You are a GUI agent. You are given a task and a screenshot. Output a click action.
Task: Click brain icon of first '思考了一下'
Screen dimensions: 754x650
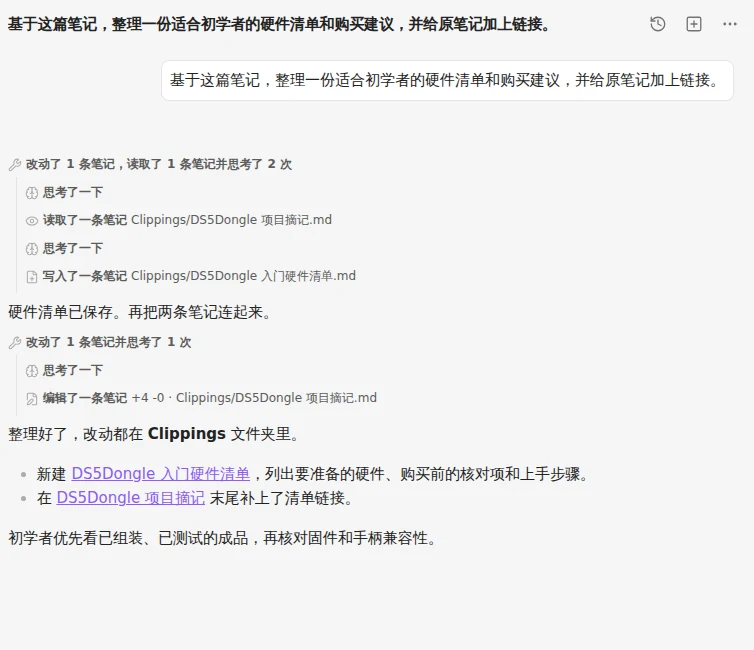tap(32, 193)
